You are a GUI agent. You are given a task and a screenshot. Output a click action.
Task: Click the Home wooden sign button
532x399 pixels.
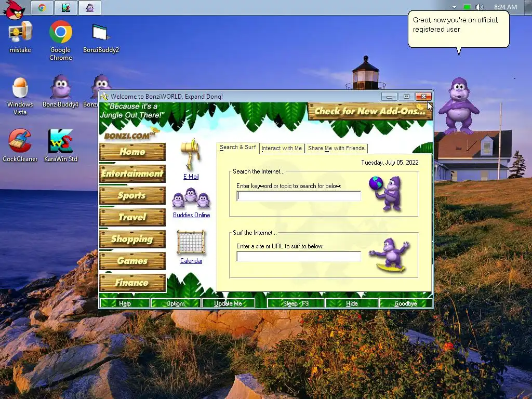132,152
